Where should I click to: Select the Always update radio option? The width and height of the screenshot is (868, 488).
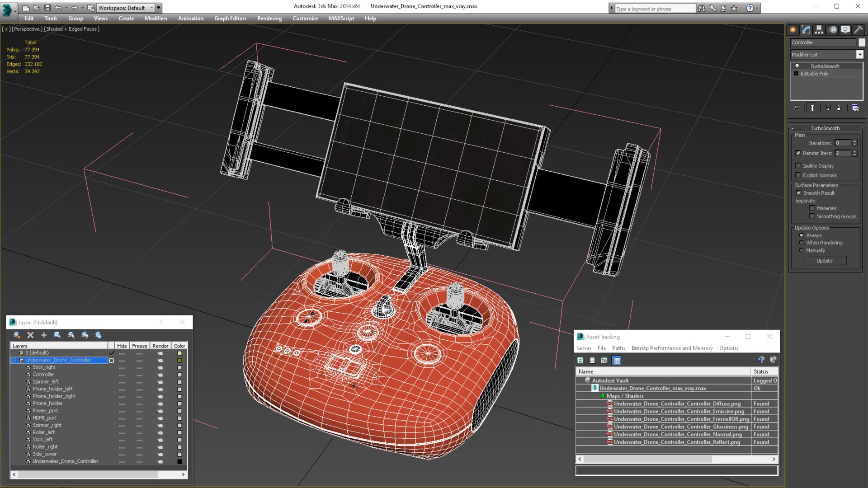[802, 235]
